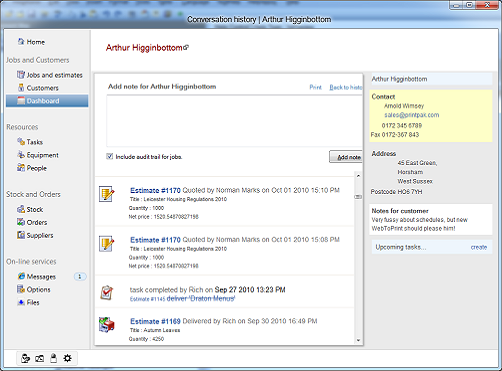The image size is (502, 371).
Task: Click inside the add note text area
Action: click(234, 121)
